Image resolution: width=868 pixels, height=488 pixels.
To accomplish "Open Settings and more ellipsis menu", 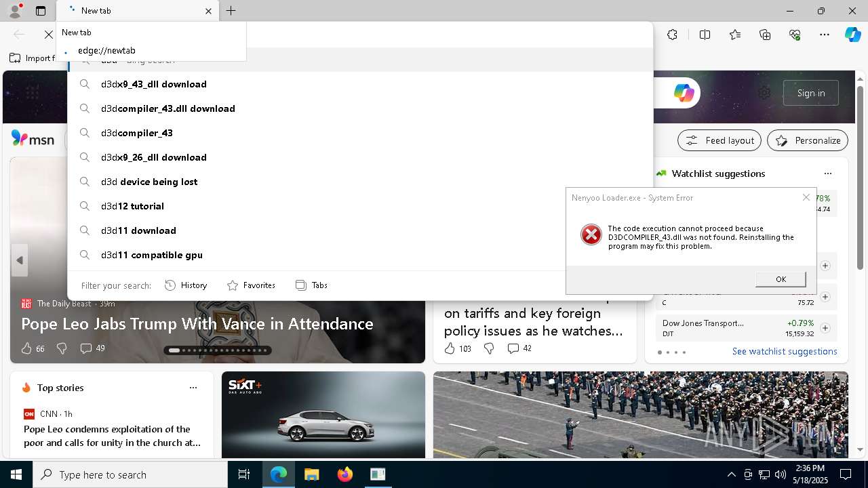I will [825, 35].
